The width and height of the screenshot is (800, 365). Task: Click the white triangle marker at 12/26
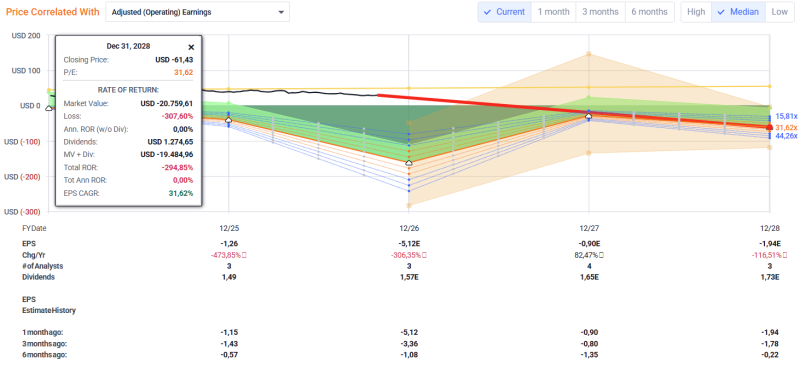pos(409,162)
